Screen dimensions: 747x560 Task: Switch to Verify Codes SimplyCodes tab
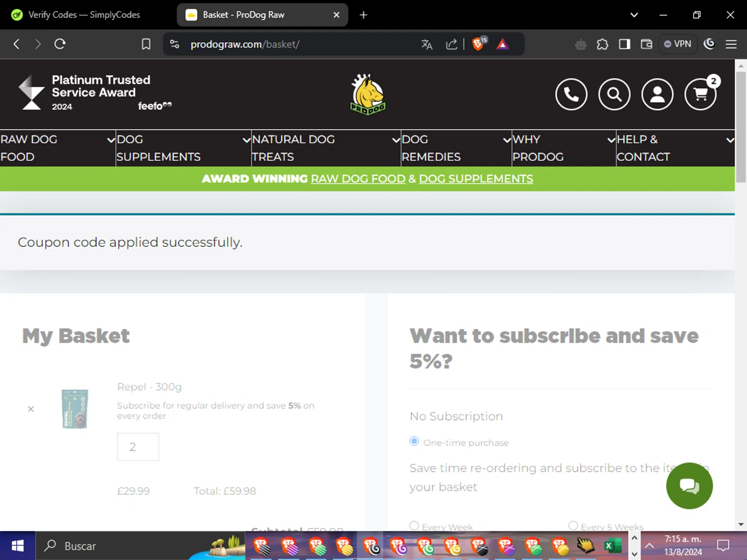pos(85,15)
